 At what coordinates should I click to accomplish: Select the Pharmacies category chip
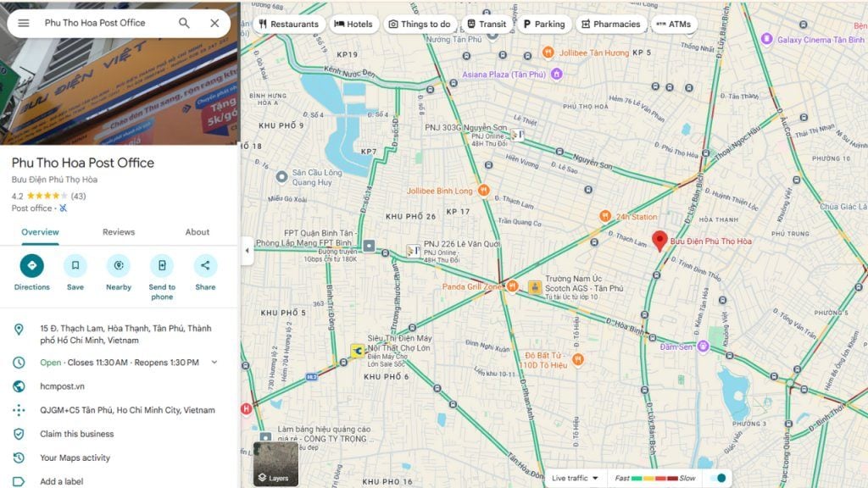(x=610, y=25)
